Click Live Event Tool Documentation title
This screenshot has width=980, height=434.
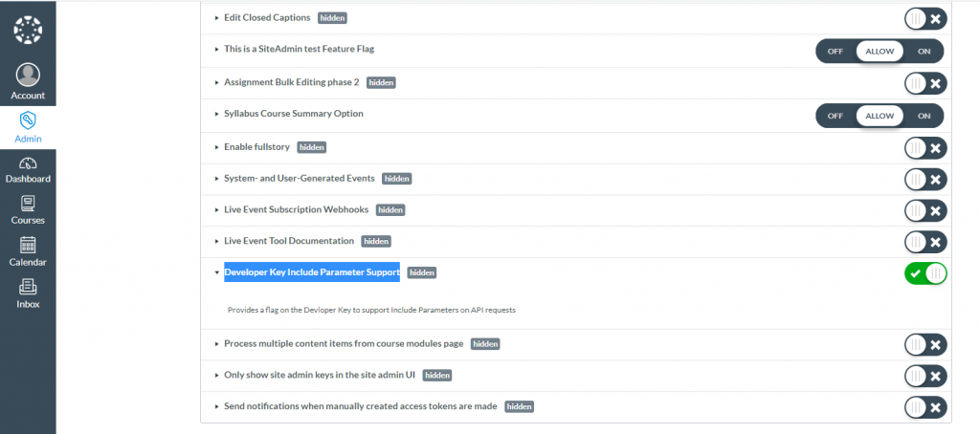(x=289, y=240)
